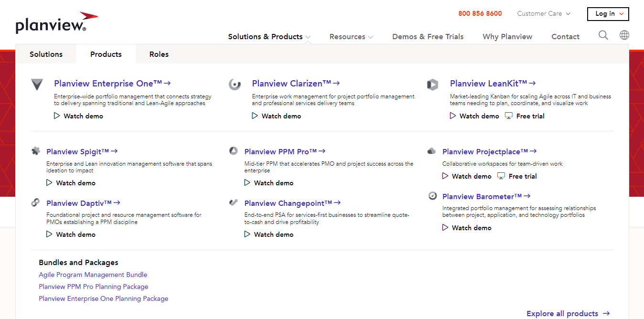The image size is (644, 319).
Task: Switch to the Roles tab
Action: [x=159, y=54]
